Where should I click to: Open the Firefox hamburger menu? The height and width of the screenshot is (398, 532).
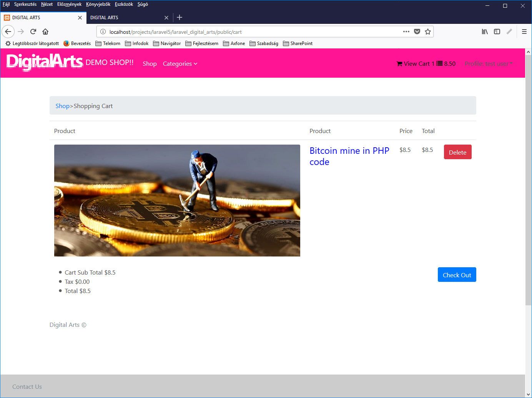(x=524, y=32)
